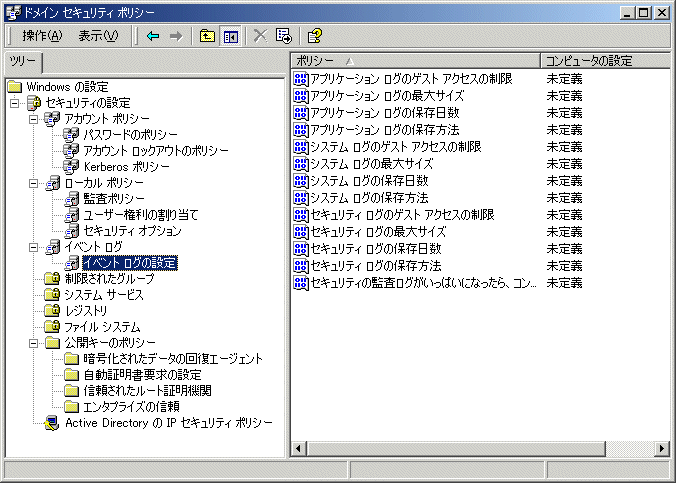676x483 pixels.
Task: Collapse the セキュリティの設定 node
Action: coord(15,103)
